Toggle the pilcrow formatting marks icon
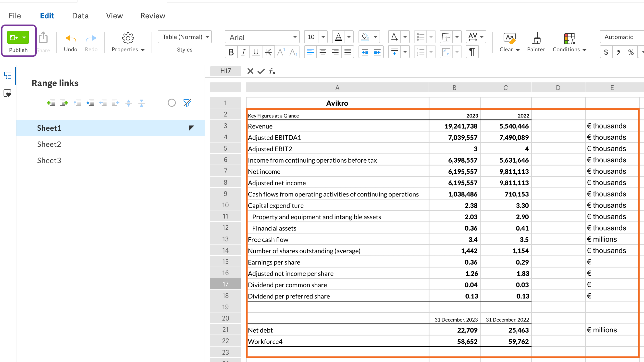 pos(472,52)
